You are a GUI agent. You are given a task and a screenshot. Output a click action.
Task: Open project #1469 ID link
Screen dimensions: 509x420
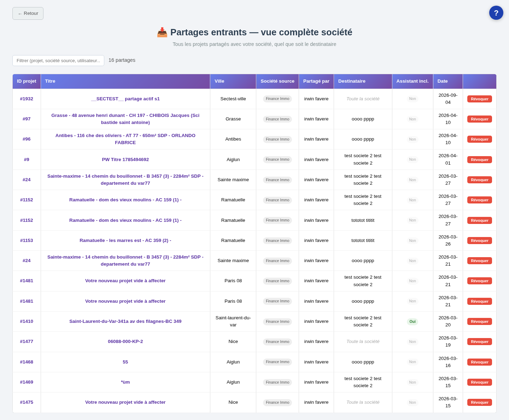(x=27, y=382)
